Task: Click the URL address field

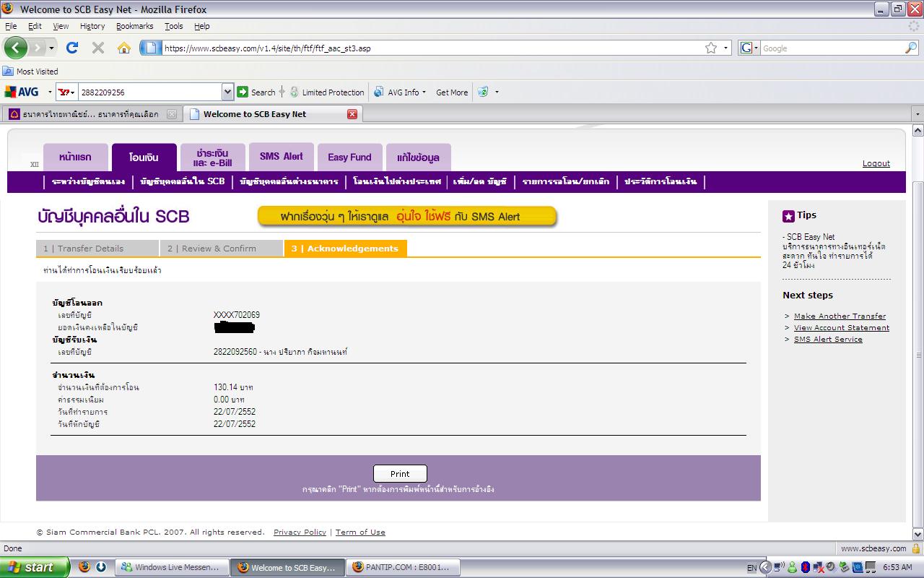Action: [x=432, y=48]
